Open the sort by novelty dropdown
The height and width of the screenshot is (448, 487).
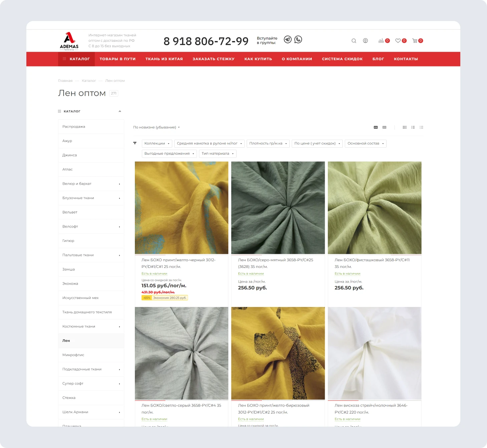coord(156,127)
